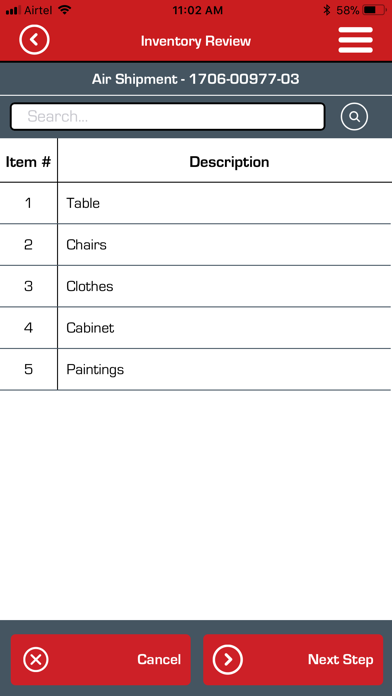Select the Clothes item row
This screenshot has height=696, width=392.
click(196, 286)
